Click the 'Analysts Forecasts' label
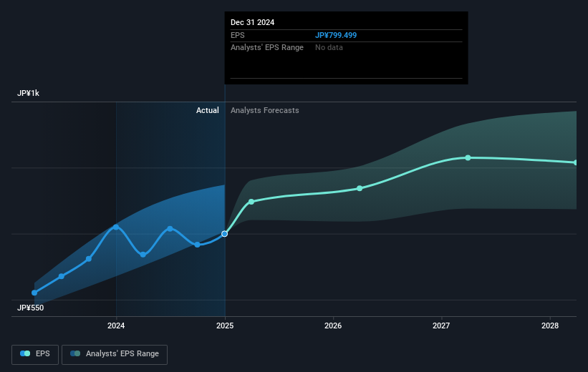Image resolution: width=588 pixels, height=372 pixels. tap(265, 110)
